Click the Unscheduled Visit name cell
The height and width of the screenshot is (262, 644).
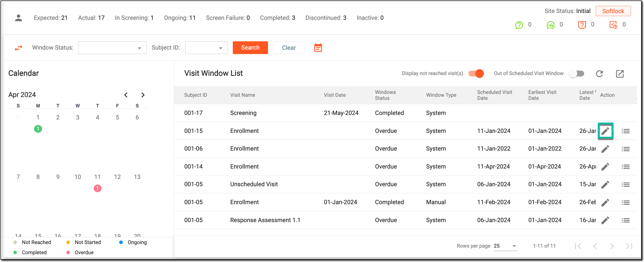click(x=254, y=184)
